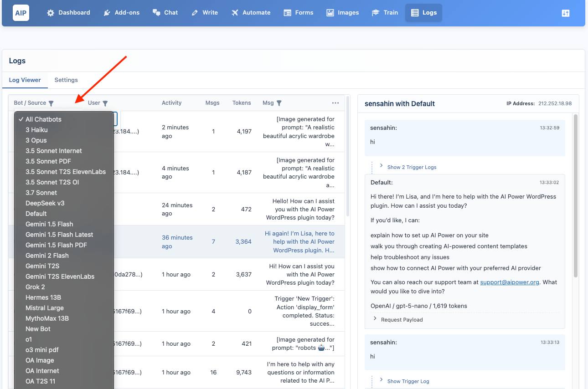Select All Chatbots in dropdown

coord(64,119)
